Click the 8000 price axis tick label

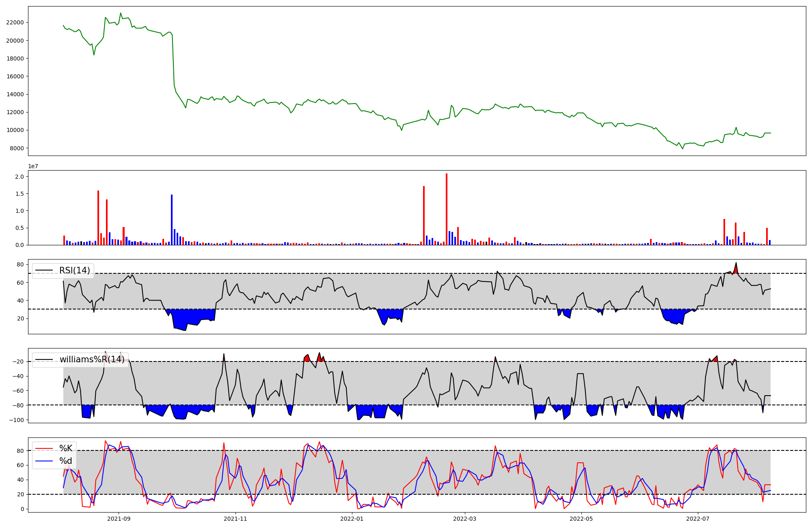pos(17,148)
